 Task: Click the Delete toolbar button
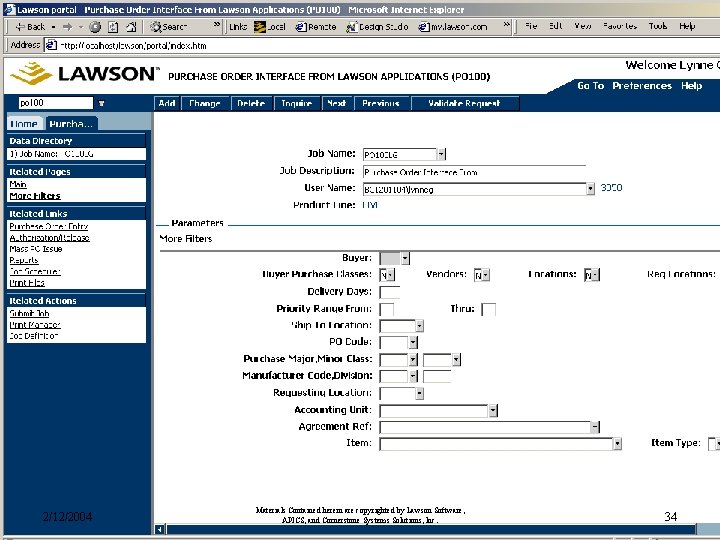pyautogui.click(x=251, y=103)
